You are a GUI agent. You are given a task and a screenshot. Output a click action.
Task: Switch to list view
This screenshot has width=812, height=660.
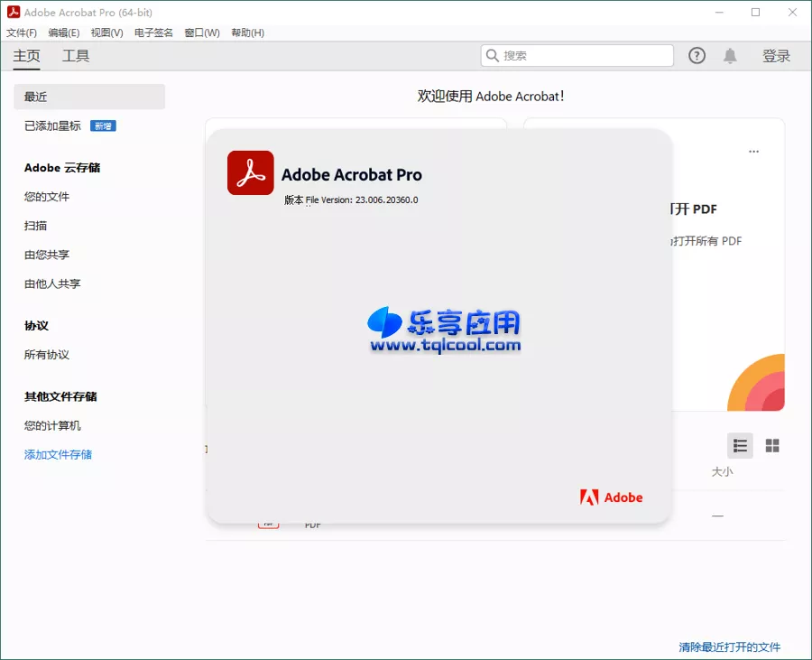click(x=740, y=445)
